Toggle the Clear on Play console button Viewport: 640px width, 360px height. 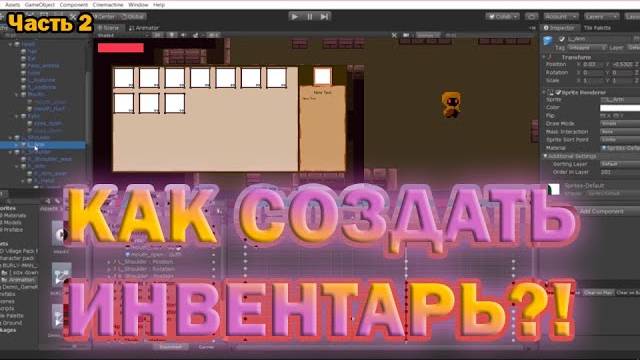(x=598, y=293)
